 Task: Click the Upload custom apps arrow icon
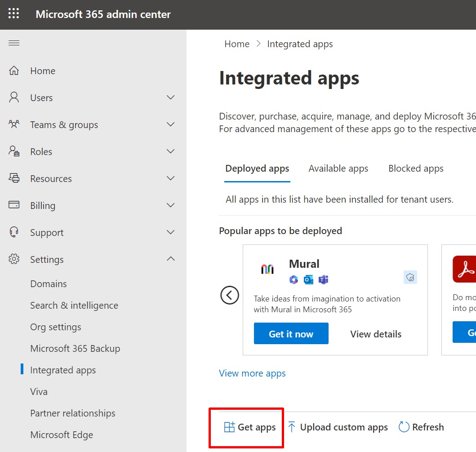(291, 427)
